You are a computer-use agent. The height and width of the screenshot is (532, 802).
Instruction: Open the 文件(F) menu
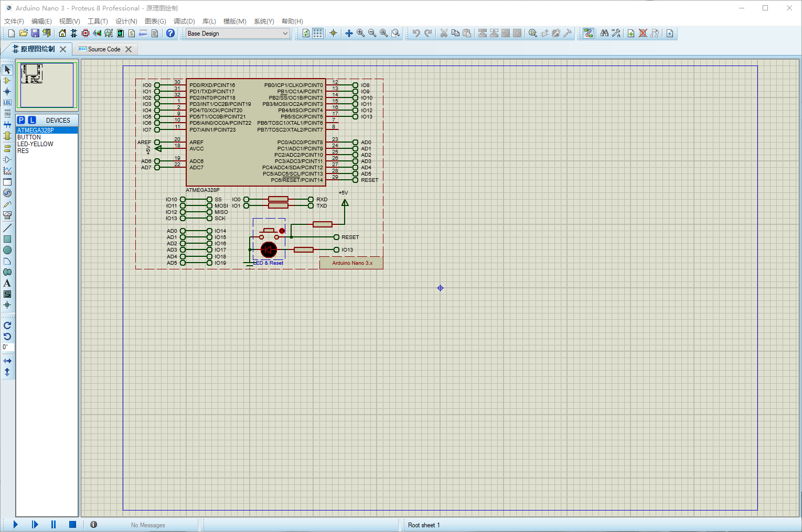tap(14, 21)
